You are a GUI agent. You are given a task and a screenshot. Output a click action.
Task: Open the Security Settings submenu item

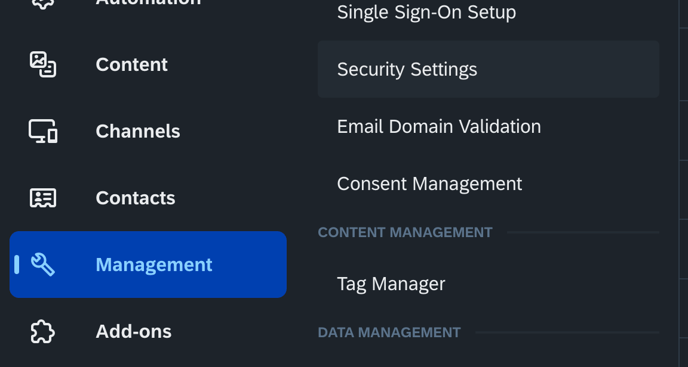pos(488,69)
